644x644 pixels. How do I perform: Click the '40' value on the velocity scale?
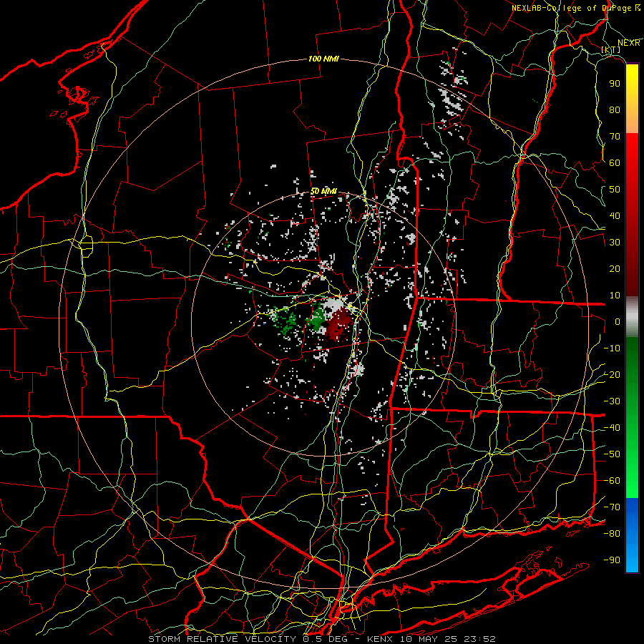(615, 216)
